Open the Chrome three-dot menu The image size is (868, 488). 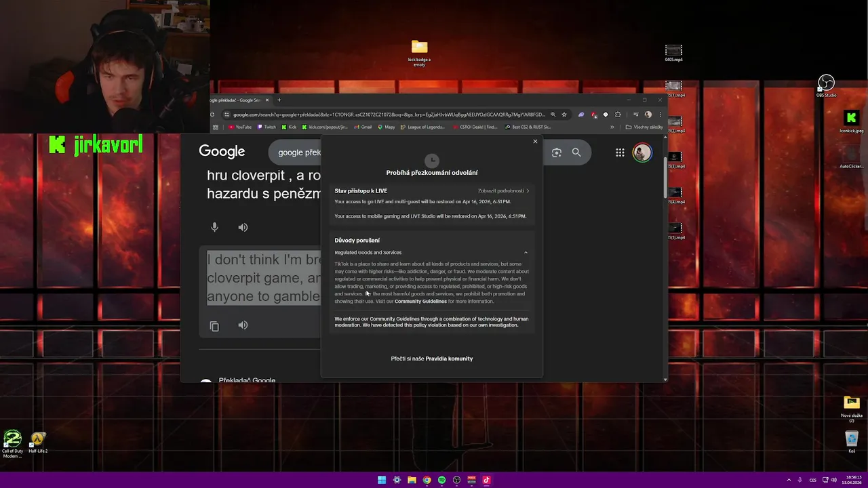click(660, 115)
